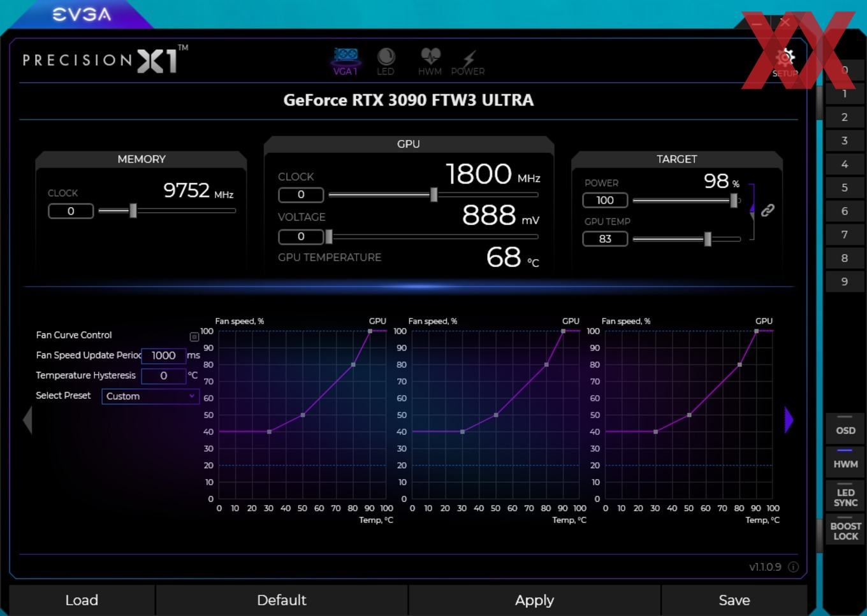Select profile slot 5
867x616 pixels.
[x=845, y=188]
